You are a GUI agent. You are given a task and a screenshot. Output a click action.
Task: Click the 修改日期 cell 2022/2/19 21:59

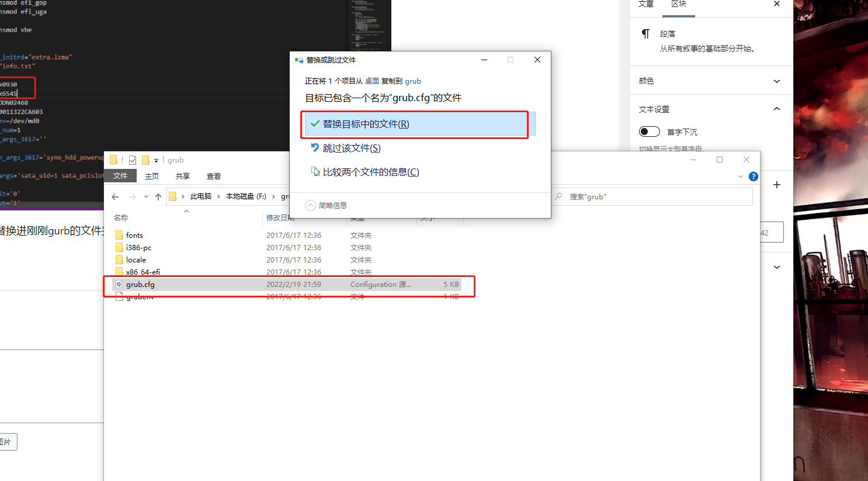point(294,284)
